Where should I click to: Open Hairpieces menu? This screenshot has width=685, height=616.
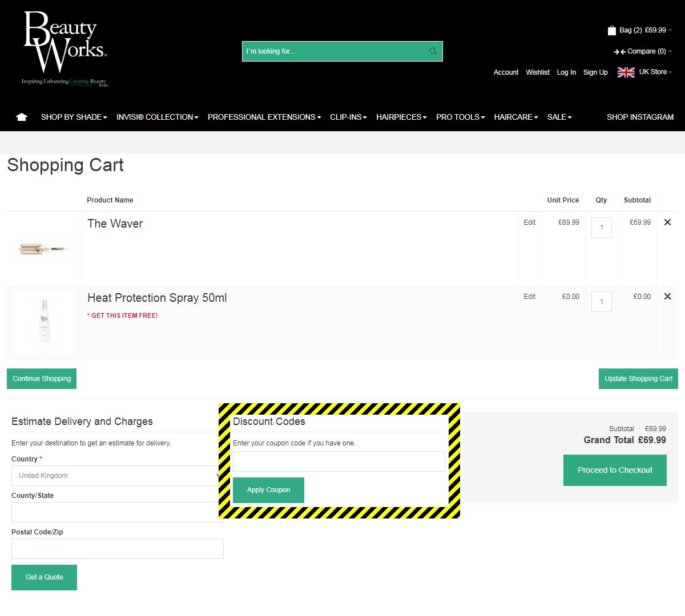point(401,117)
